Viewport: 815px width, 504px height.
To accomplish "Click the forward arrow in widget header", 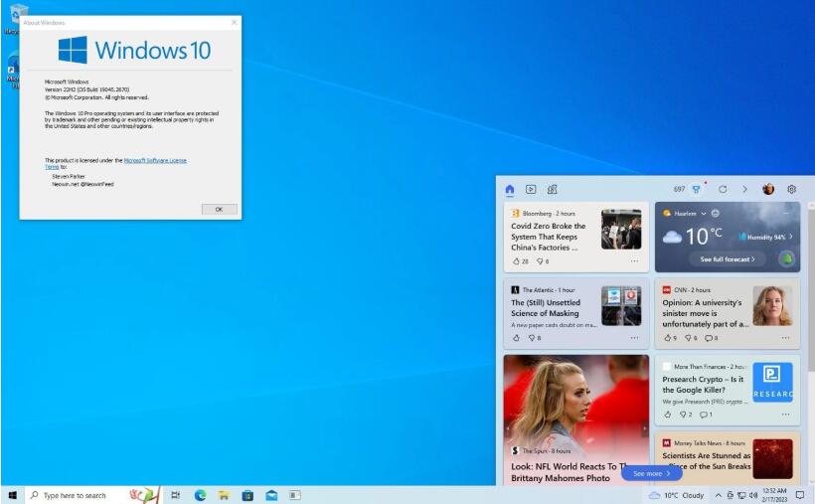I will pos(744,189).
